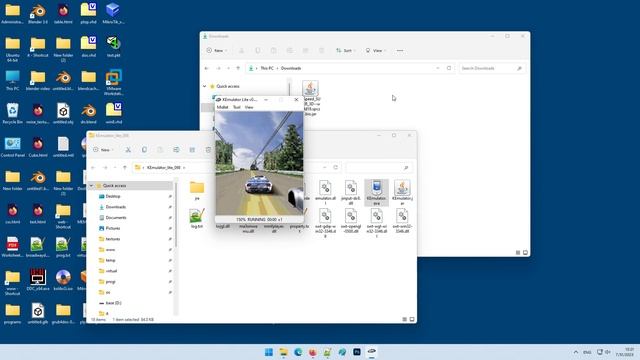Click the KEmulator taskbar icon

coord(371,352)
